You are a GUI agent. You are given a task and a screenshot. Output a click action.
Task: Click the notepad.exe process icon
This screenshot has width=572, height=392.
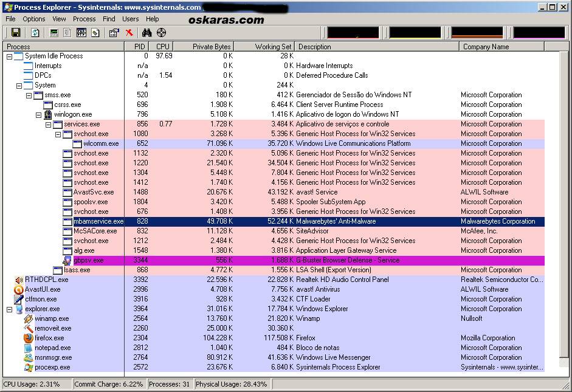[29, 348]
